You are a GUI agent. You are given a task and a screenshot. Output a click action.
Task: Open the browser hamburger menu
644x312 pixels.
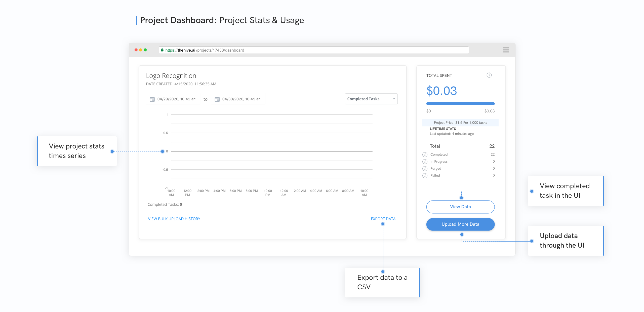[506, 50]
